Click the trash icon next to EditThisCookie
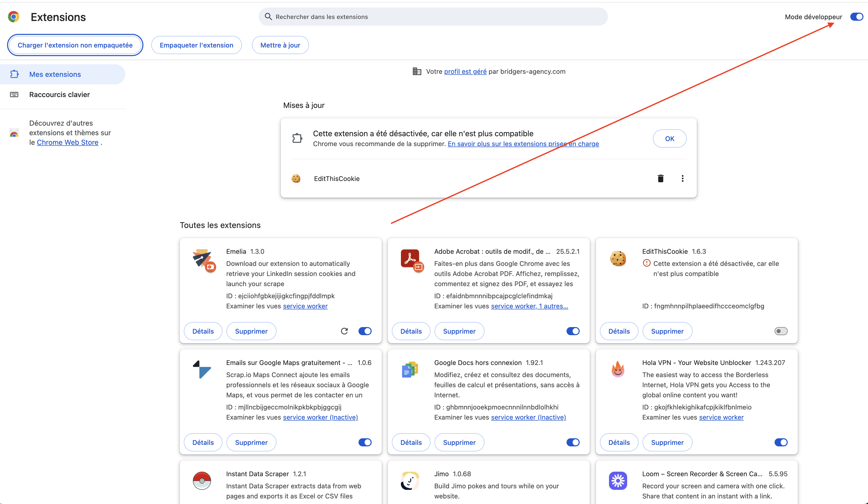868x504 pixels. click(x=660, y=178)
